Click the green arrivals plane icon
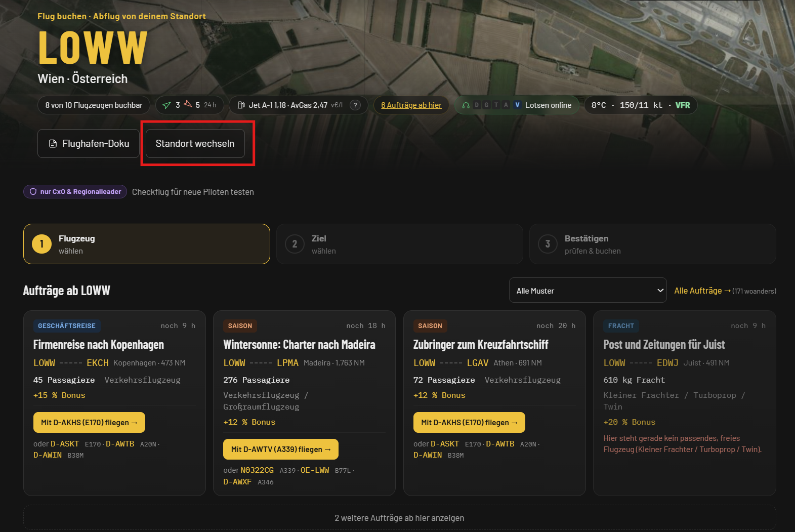 (166, 105)
